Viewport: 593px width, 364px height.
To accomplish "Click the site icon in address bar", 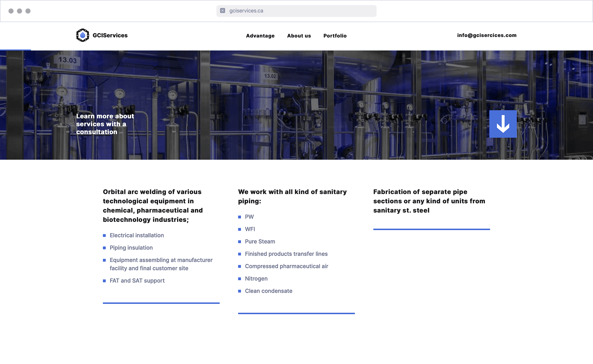I will (223, 11).
